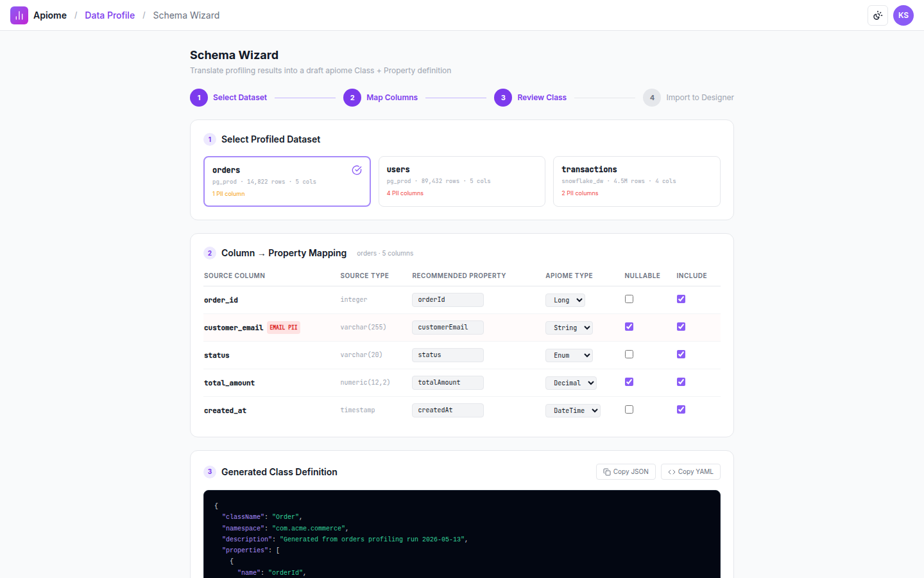Uncheck Include for order_id row
Screen dimensions: 924x578
click(681, 299)
